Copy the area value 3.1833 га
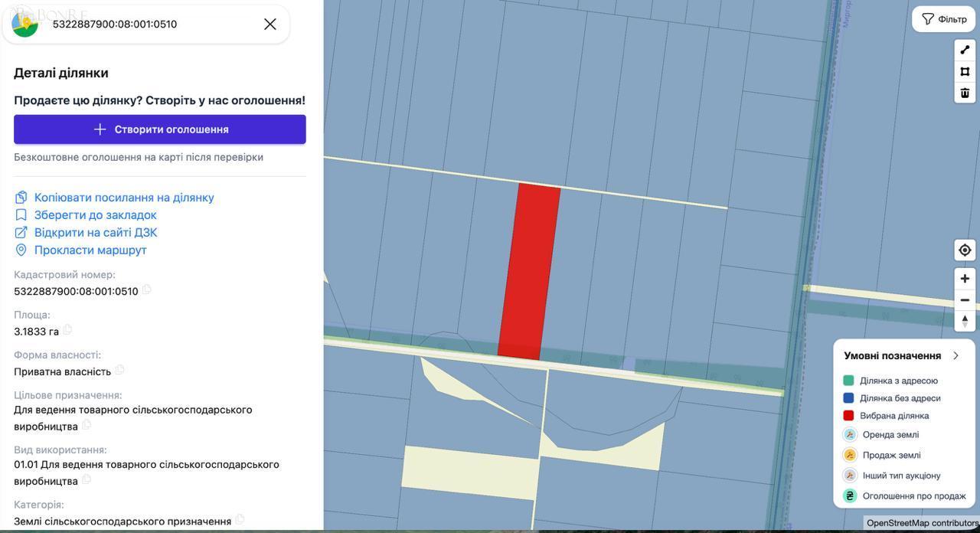The width and height of the screenshot is (980, 533). coord(67,330)
